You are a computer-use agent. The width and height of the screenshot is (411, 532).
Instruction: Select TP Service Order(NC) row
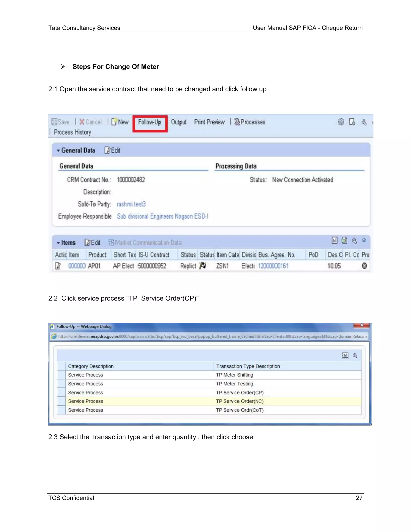point(209,402)
